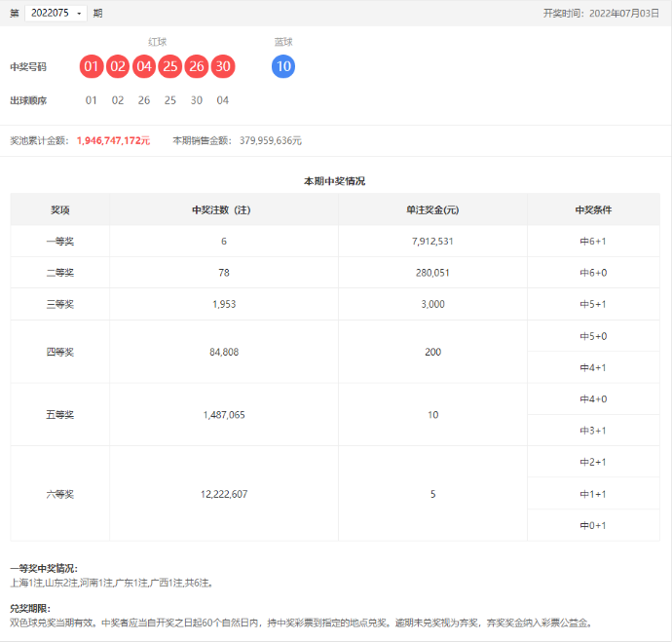
Task: Click the 中0+1 condition cell
Action: pos(593,525)
